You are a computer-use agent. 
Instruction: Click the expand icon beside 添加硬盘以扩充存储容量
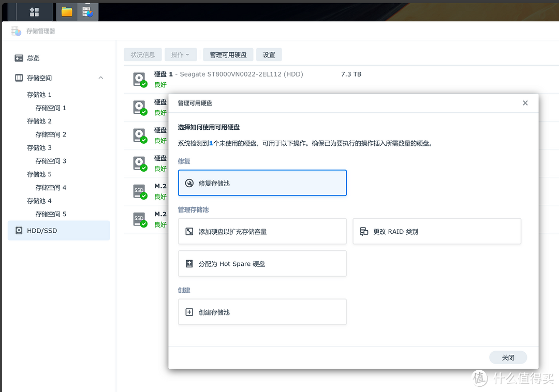(189, 232)
